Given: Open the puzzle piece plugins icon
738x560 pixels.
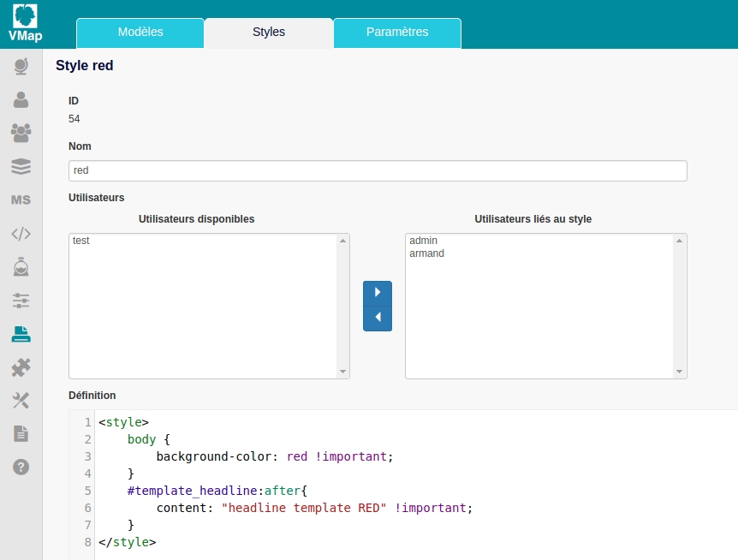Looking at the screenshot, I should [x=21, y=367].
